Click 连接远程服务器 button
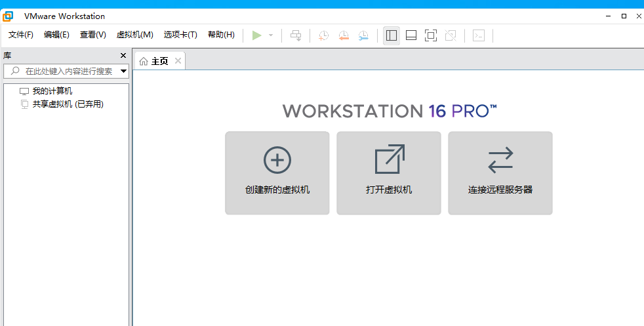The image size is (644, 326). [500, 173]
